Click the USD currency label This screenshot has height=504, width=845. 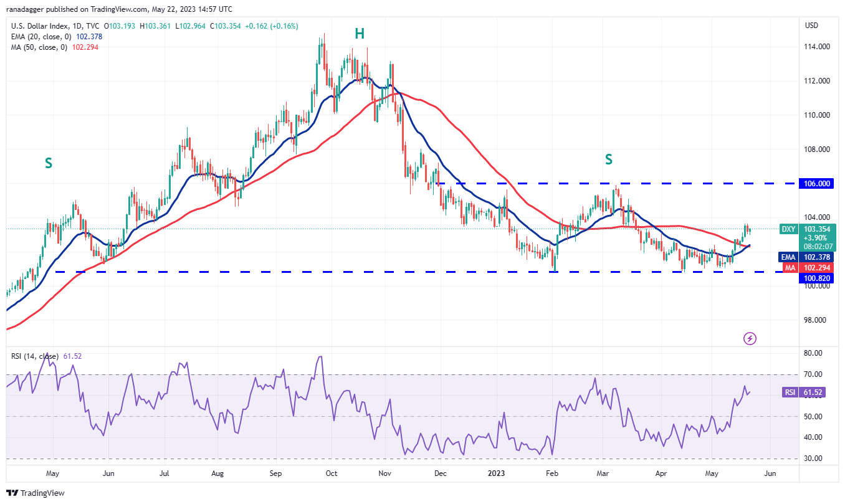click(x=811, y=26)
